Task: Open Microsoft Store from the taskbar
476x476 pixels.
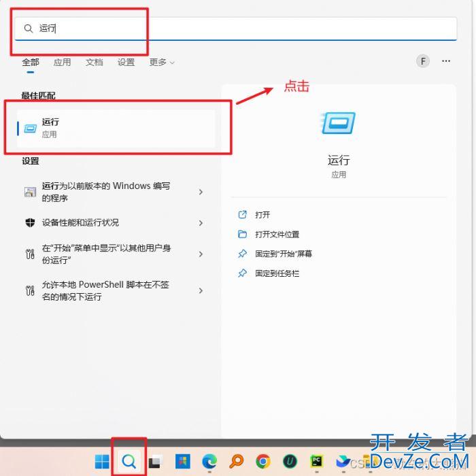Action: point(182,462)
